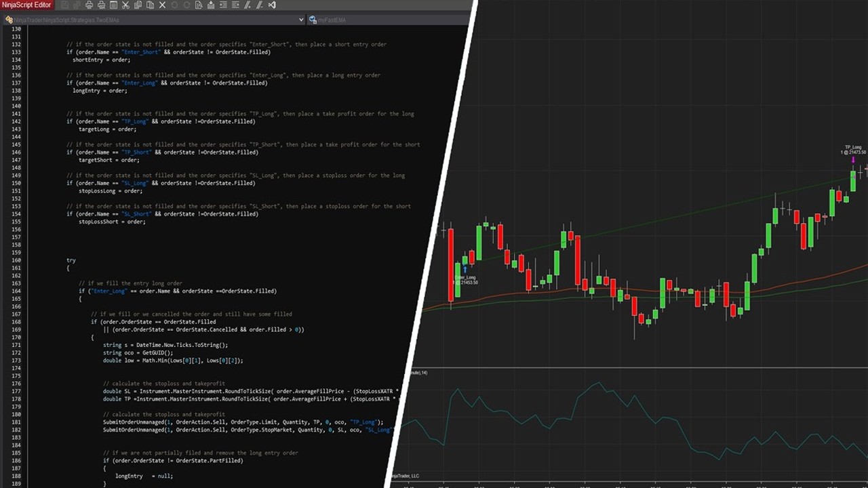The image size is (868, 488).
Task: Open the Strategies.TwoEMAs class dropdown
Action: coord(154,20)
